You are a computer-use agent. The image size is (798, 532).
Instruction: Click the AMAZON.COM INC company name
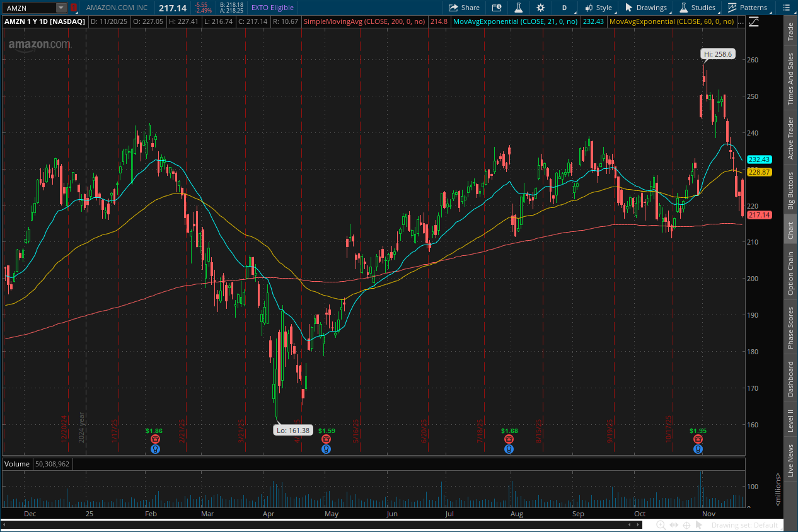click(x=117, y=8)
